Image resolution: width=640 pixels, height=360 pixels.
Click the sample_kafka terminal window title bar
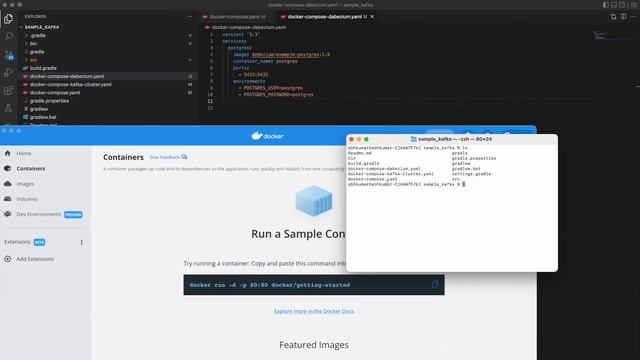pos(451,139)
